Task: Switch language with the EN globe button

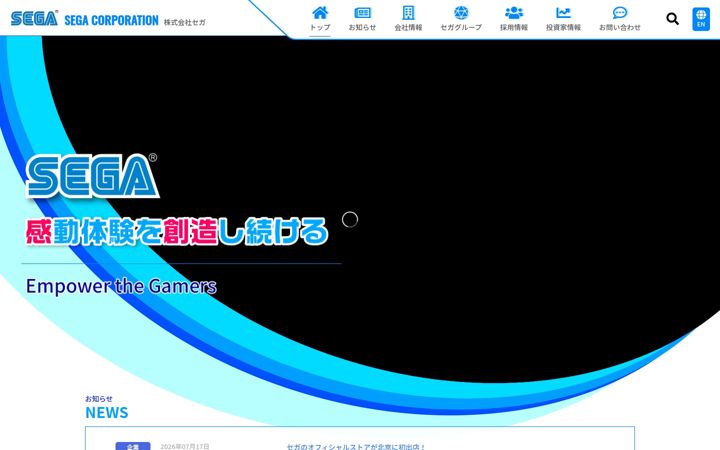Action: point(701,19)
